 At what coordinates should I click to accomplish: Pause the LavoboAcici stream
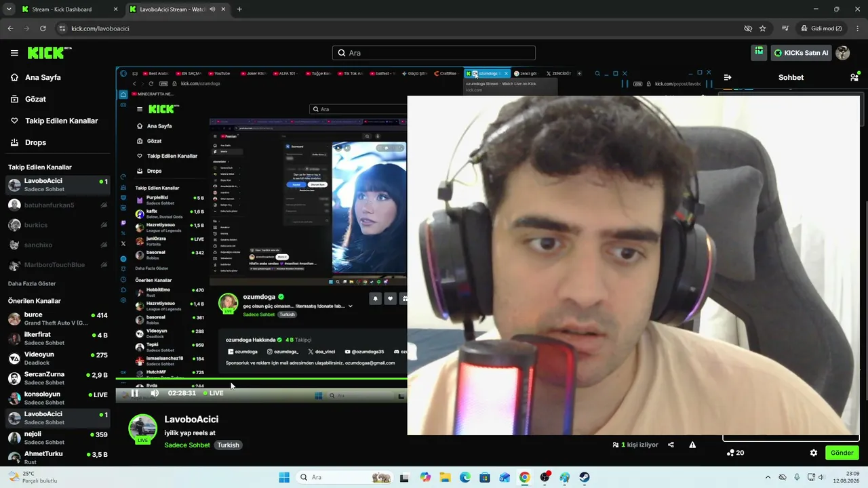click(134, 393)
